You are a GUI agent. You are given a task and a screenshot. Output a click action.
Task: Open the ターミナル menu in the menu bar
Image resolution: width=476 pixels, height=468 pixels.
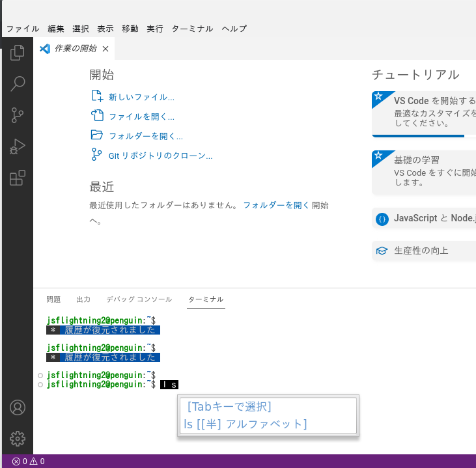(193, 29)
